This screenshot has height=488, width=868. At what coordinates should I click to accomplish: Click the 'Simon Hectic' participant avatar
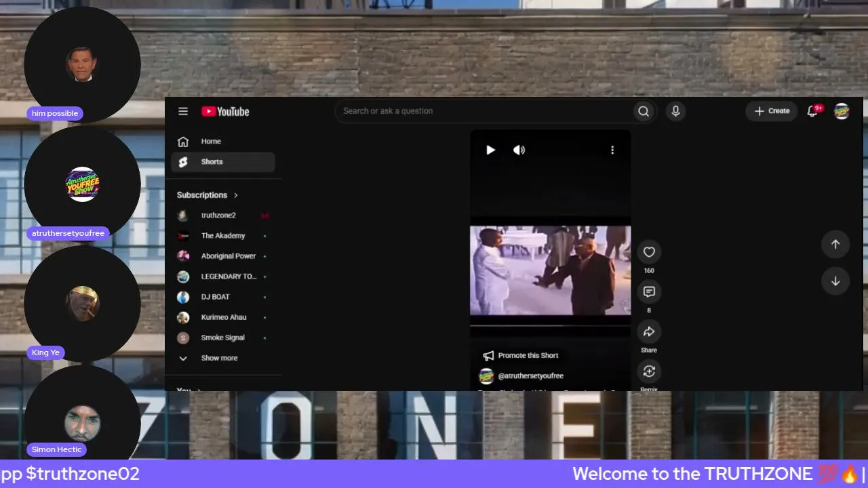click(83, 424)
